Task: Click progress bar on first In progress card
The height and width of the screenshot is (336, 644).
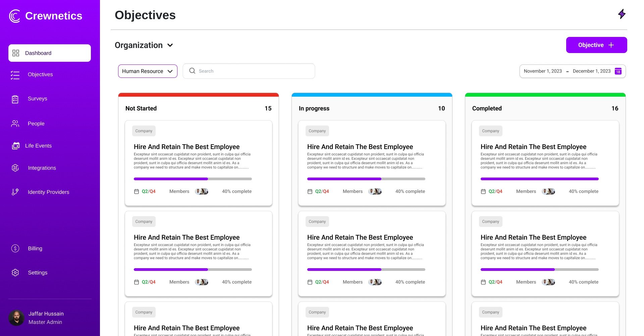Action: coord(366,179)
